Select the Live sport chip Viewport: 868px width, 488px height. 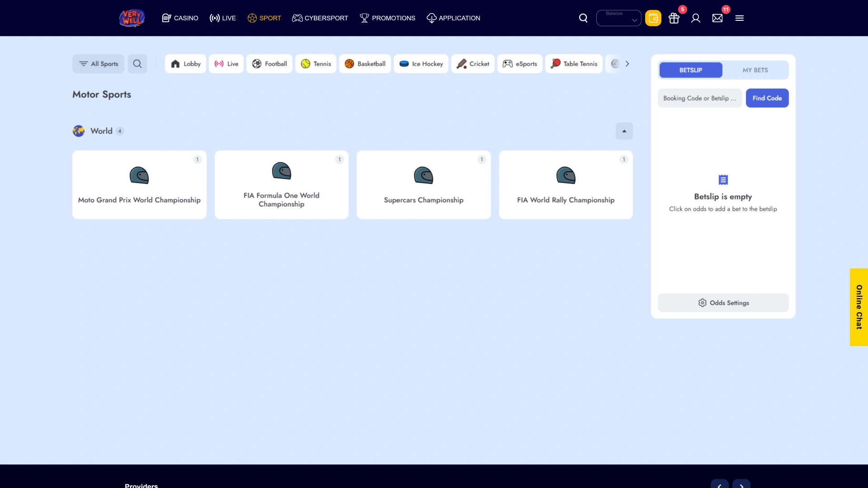(226, 64)
